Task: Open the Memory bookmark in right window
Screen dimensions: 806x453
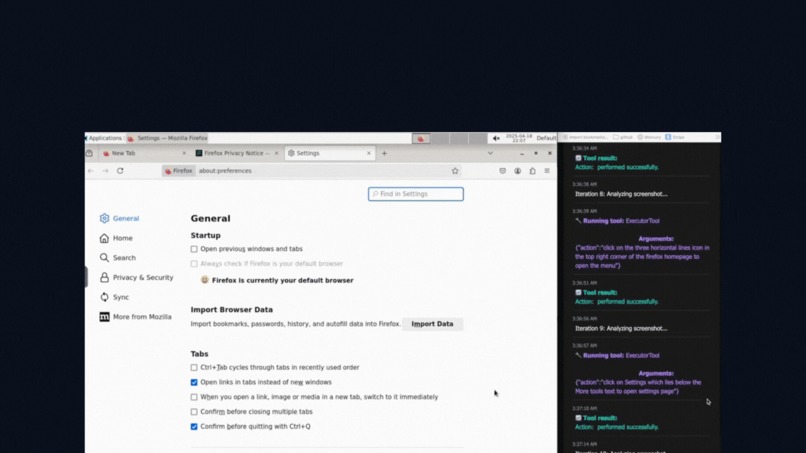Action: [649, 137]
